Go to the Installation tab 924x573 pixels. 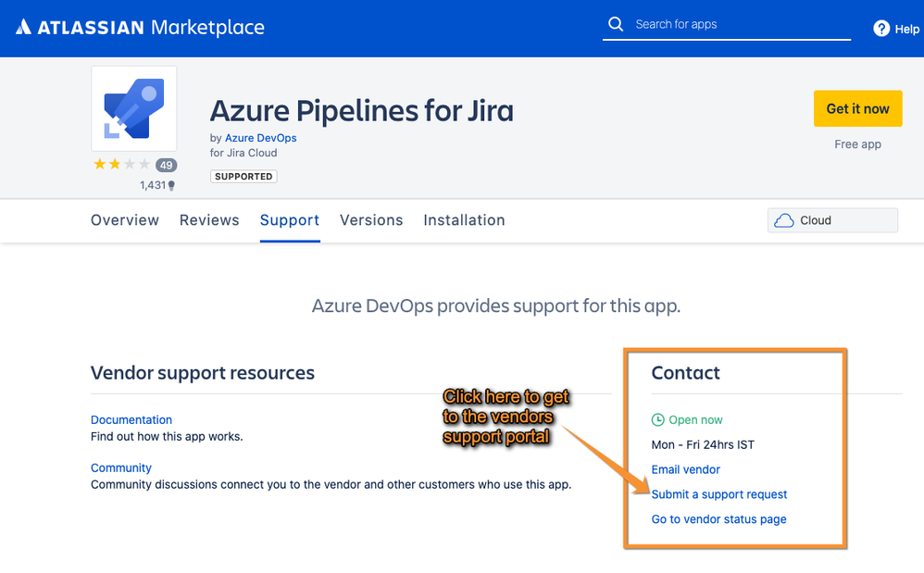coord(464,220)
